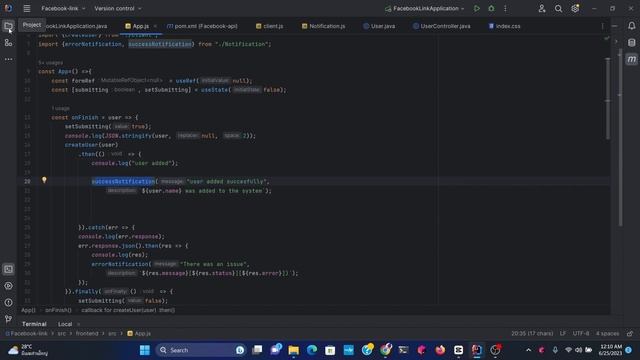
Task: Open Windows Start menu
Action: coord(144,350)
